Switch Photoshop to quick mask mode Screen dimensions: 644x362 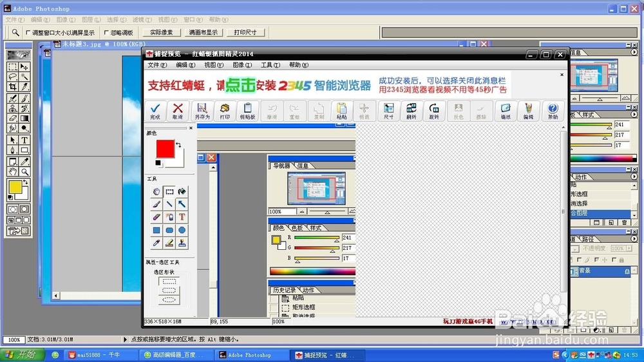(24, 209)
